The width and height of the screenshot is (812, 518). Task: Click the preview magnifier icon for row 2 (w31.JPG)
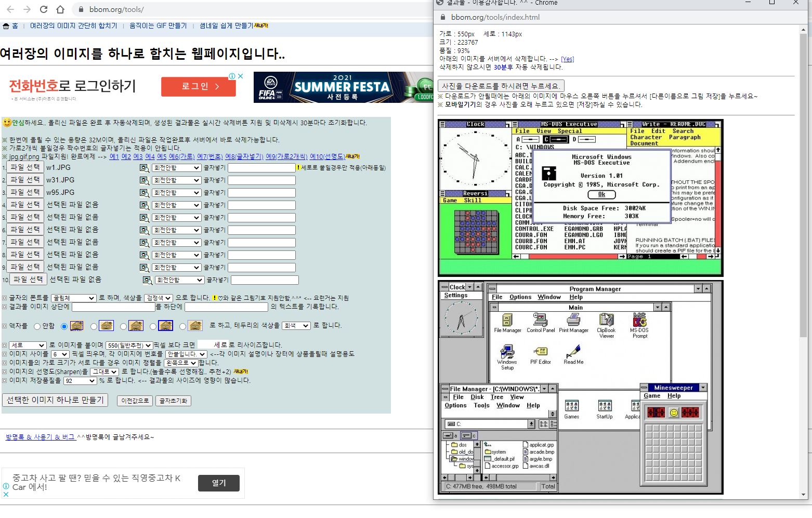(x=144, y=180)
